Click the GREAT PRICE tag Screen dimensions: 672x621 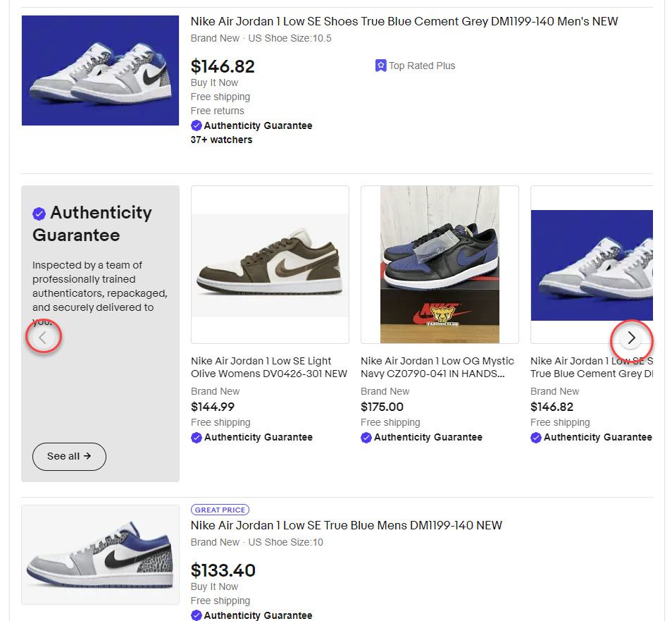[220, 510]
